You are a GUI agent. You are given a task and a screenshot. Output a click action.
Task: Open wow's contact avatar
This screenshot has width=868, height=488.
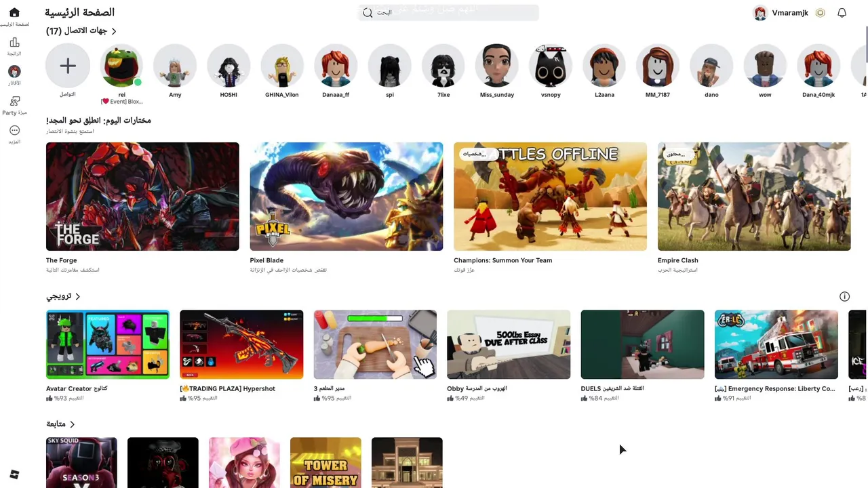pyautogui.click(x=765, y=66)
